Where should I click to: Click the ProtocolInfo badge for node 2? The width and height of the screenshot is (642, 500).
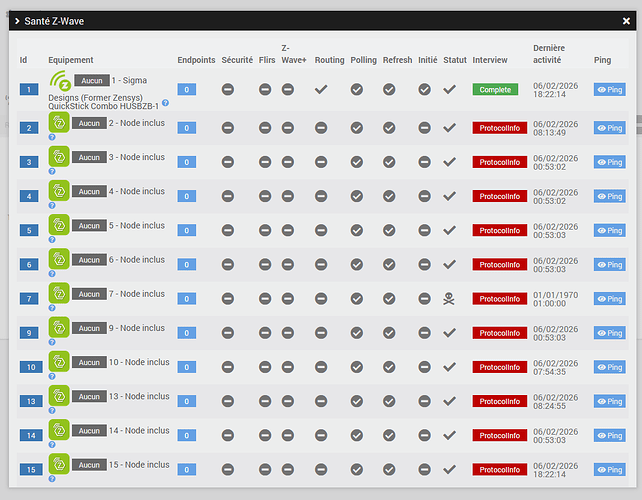click(500, 128)
